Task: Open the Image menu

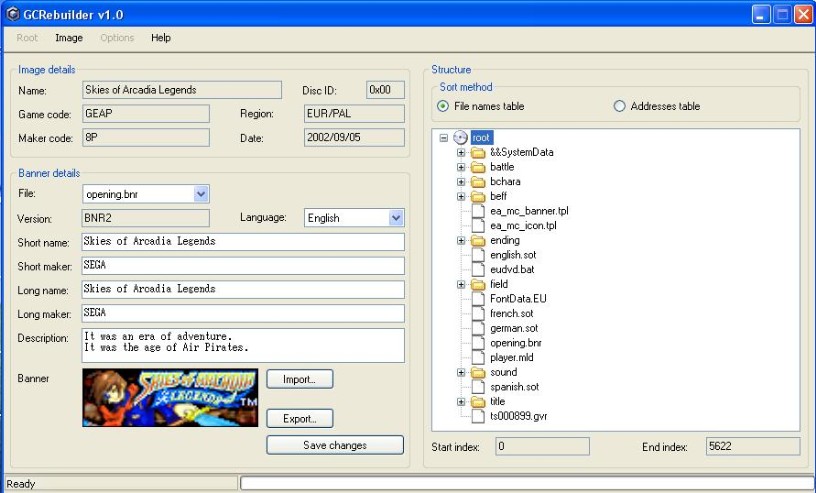Action: pos(69,37)
